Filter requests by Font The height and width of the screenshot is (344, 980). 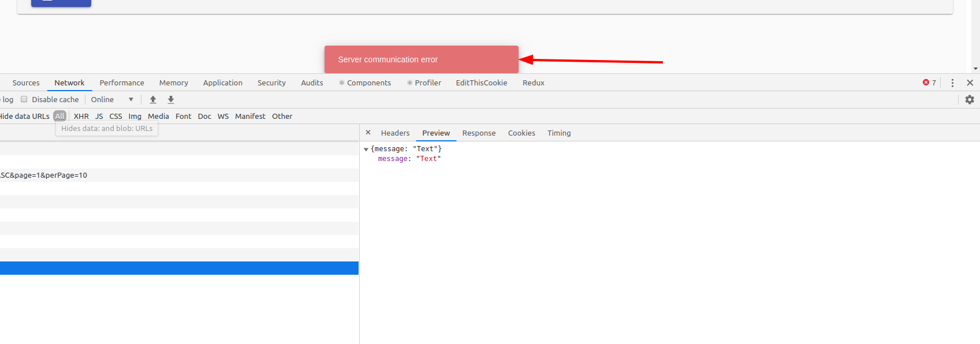(183, 116)
